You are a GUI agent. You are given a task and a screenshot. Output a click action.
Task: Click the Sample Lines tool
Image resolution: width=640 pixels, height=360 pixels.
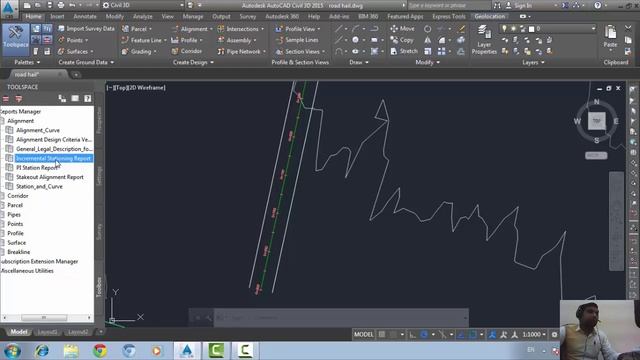297,40
